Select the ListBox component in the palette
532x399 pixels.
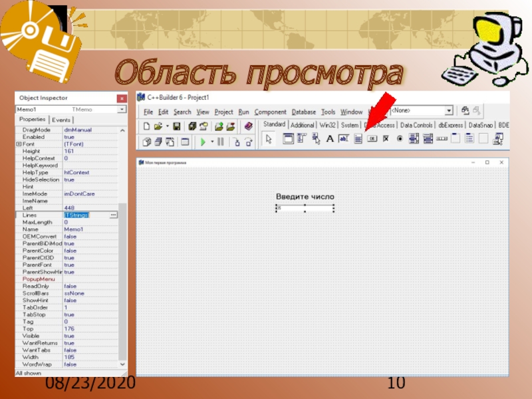pos(414,139)
